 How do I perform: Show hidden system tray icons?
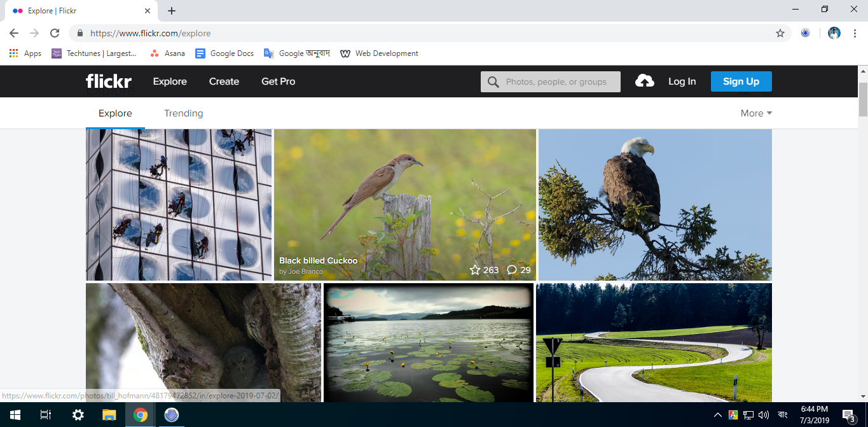[x=718, y=415]
